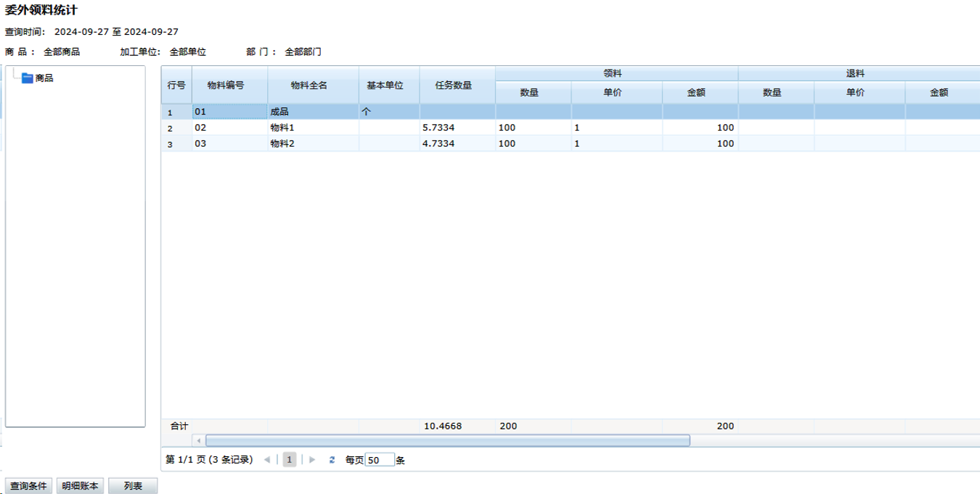The width and height of the screenshot is (980, 494).
Task: Go to previous page arrow
Action: [x=266, y=460]
